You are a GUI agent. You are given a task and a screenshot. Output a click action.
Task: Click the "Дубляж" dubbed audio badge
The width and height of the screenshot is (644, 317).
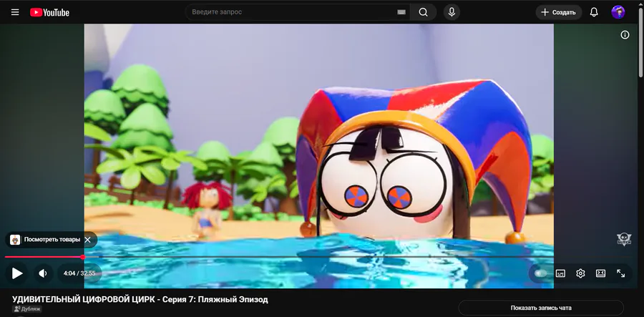tap(27, 309)
